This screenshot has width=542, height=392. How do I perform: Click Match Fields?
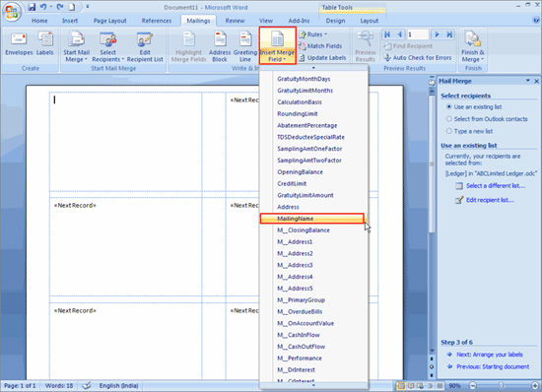(x=320, y=46)
